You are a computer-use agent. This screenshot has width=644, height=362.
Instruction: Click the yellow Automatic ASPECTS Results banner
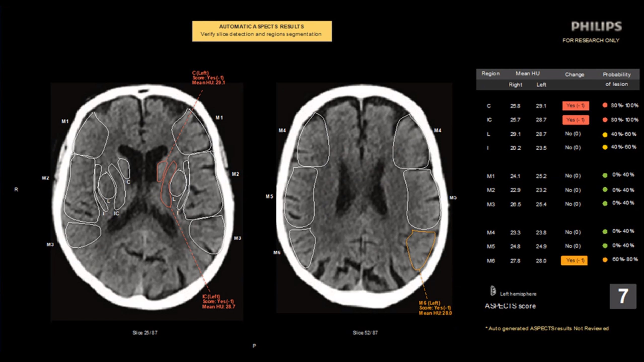click(262, 31)
